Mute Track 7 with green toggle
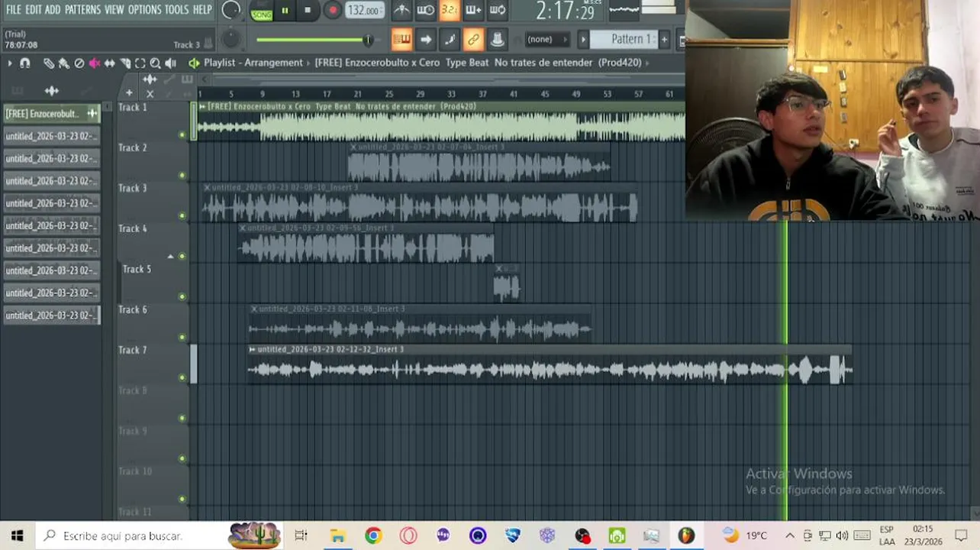Image resolution: width=980 pixels, height=550 pixels. coord(182,378)
